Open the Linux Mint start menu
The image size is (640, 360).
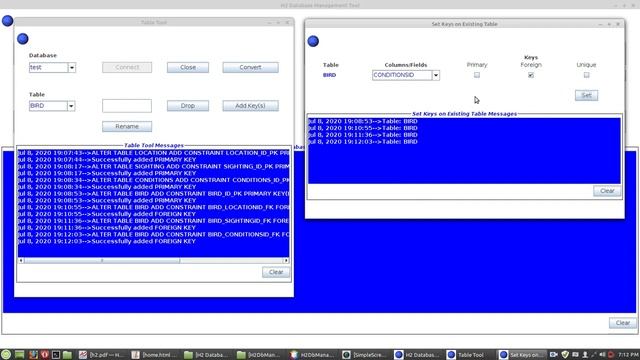(6, 354)
